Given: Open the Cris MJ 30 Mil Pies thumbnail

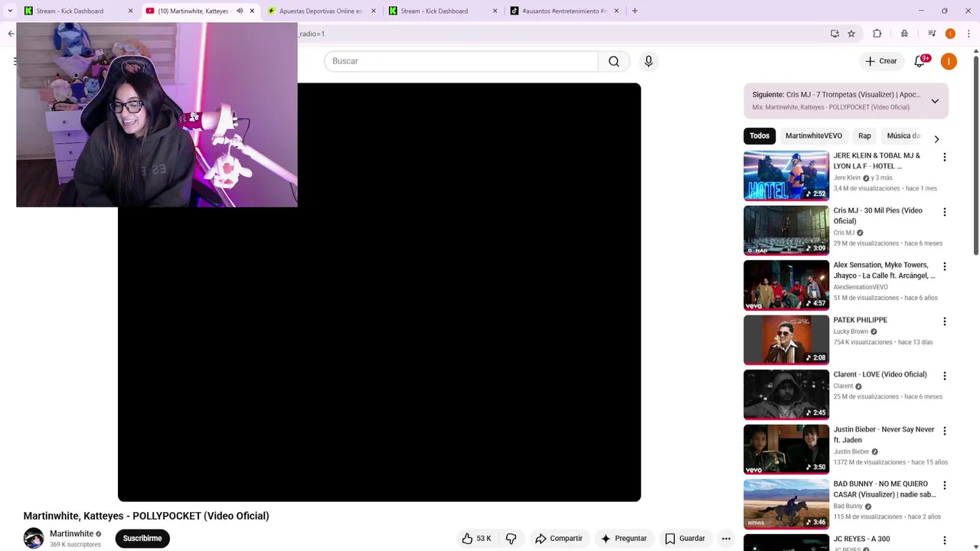Looking at the screenshot, I should (x=786, y=230).
